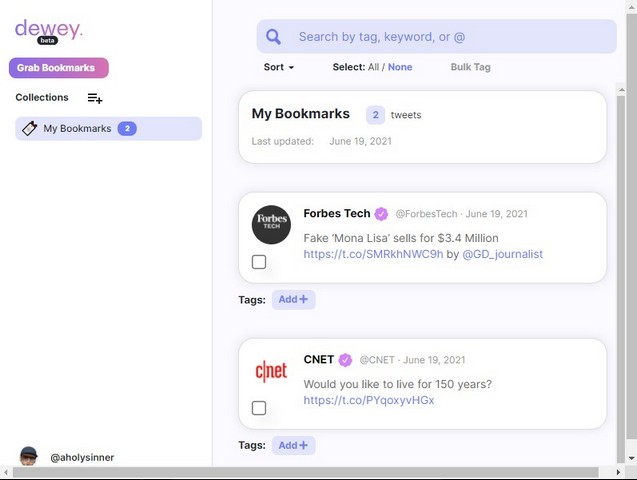
Task: Open the Sort dropdown
Action: coord(279,67)
